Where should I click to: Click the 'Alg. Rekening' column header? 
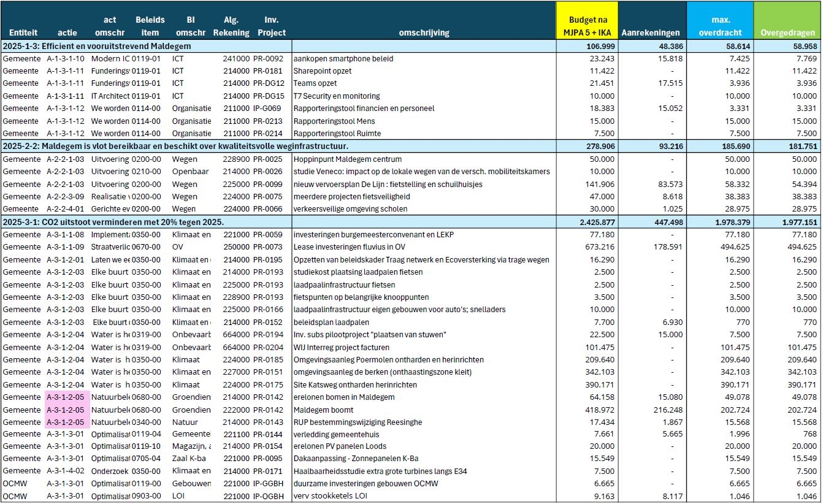pyautogui.click(x=231, y=26)
